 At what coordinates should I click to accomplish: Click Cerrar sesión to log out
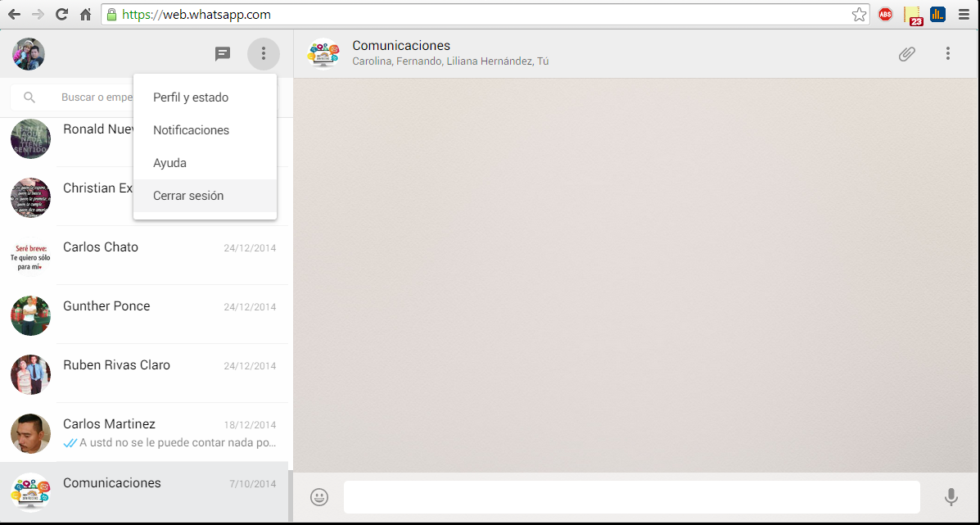tap(188, 196)
